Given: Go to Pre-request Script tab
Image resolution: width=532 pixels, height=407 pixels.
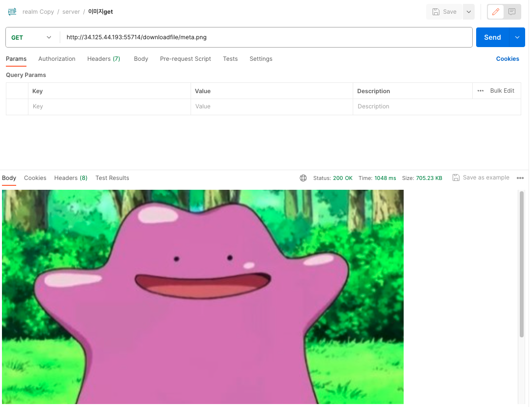Looking at the screenshot, I should pos(185,59).
